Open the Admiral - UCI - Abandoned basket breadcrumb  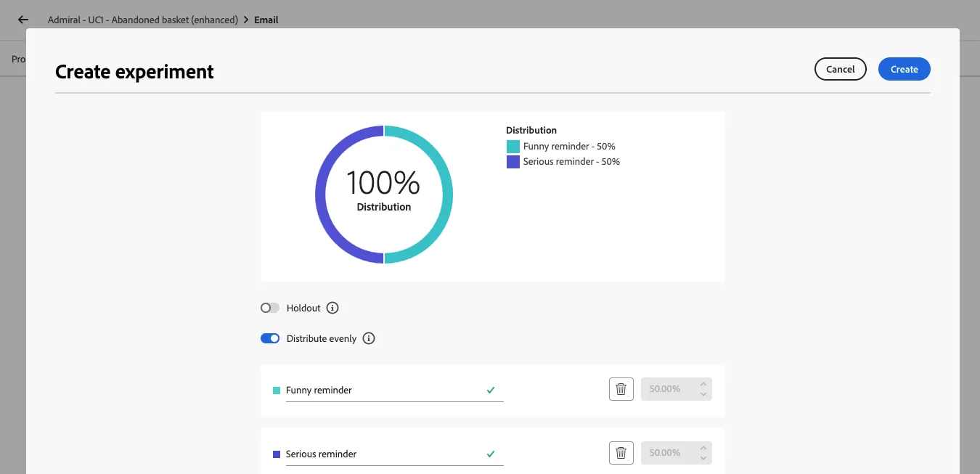tap(143, 20)
